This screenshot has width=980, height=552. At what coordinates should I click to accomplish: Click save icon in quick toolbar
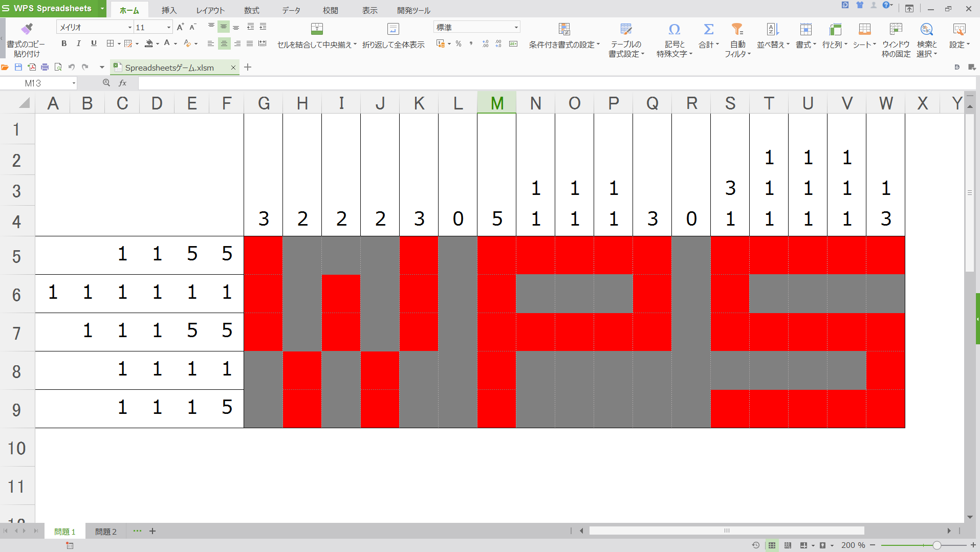[18, 67]
